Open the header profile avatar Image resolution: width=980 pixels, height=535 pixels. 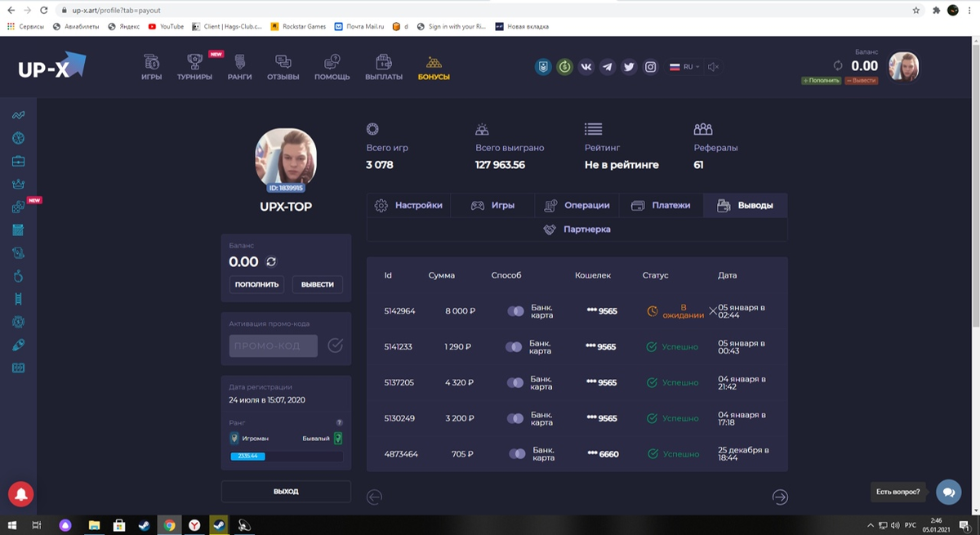click(x=904, y=66)
